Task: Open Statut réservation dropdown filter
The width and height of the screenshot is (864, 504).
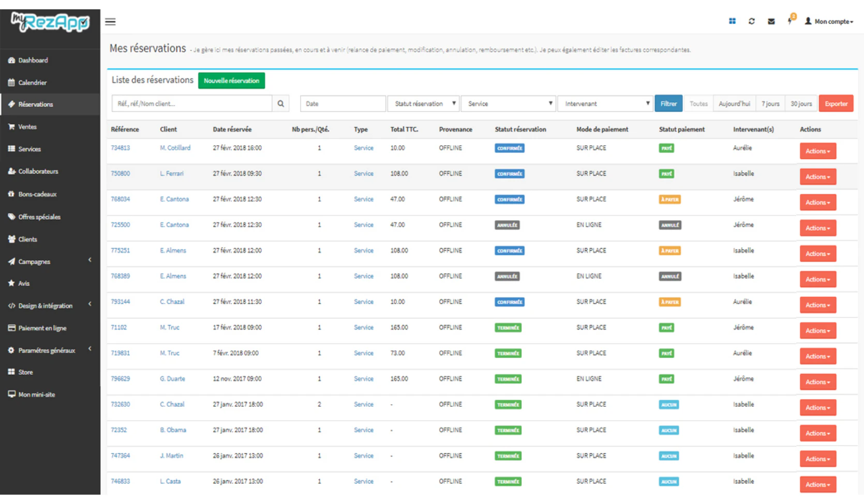Action: point(423,103)
